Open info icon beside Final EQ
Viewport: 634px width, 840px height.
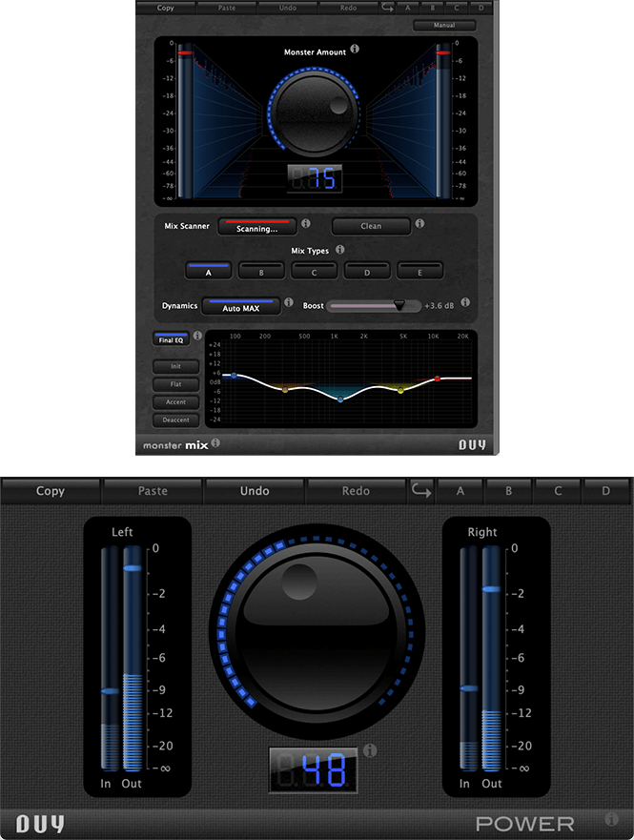pyautogui.click(x=197, y=336)
